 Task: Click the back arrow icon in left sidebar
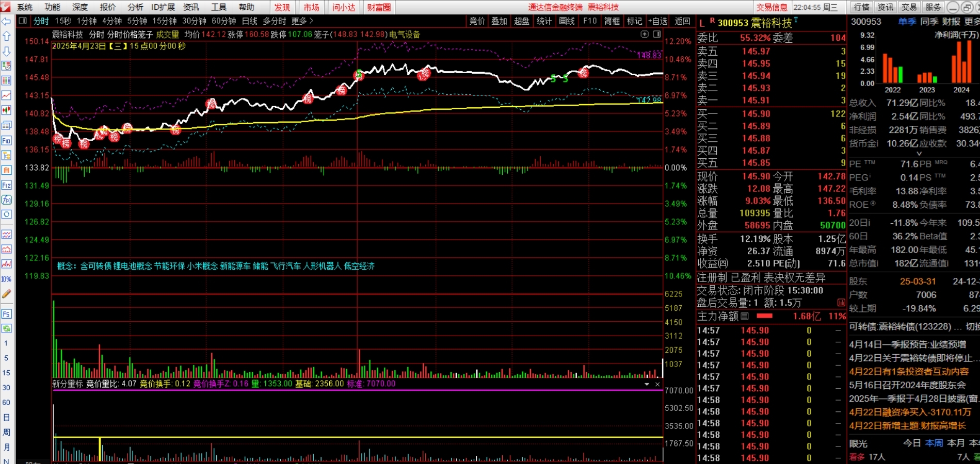(x=7, y=22)
